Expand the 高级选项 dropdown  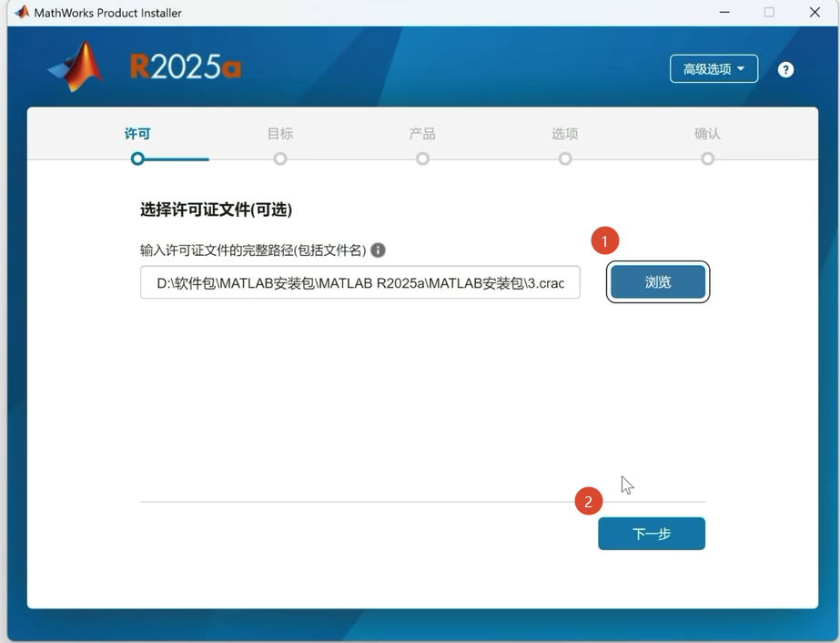[713, 68]
